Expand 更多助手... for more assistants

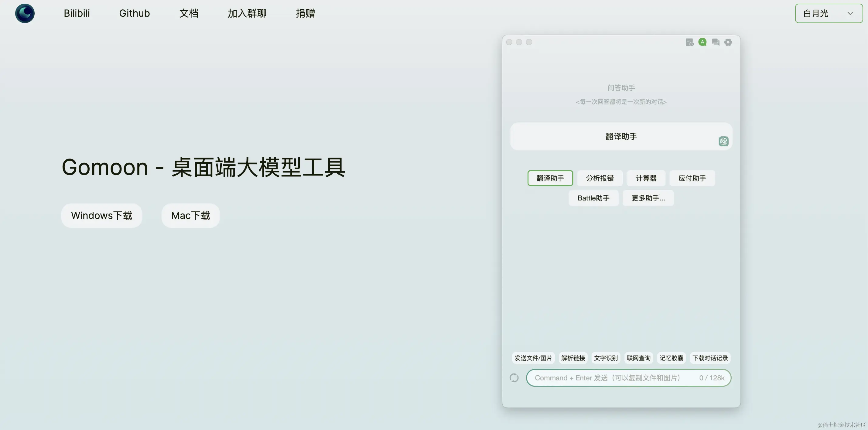coord(648,198)
